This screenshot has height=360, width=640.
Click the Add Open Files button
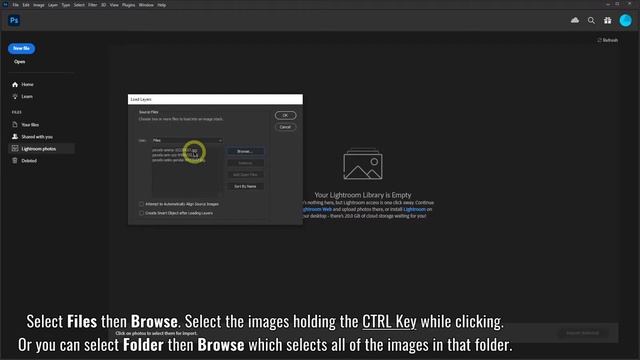tap(245, 175)
